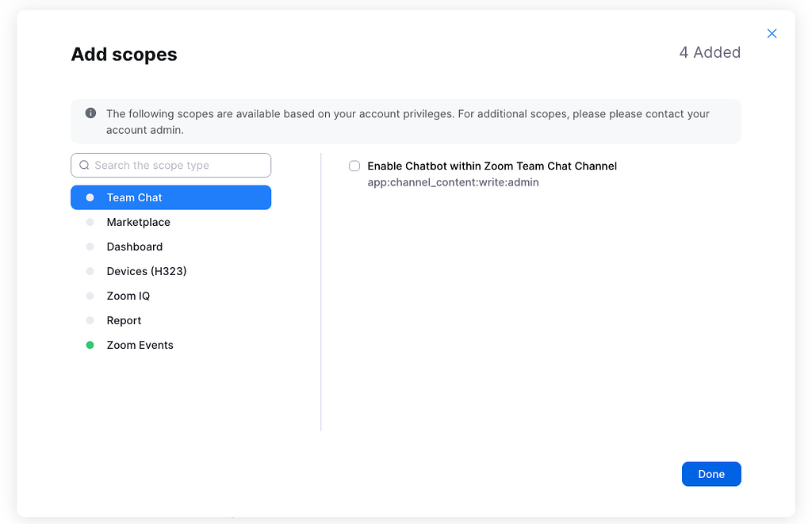
Task: Click the app:channel_content:write:admin scope text
Action: [x=452, y=182]
